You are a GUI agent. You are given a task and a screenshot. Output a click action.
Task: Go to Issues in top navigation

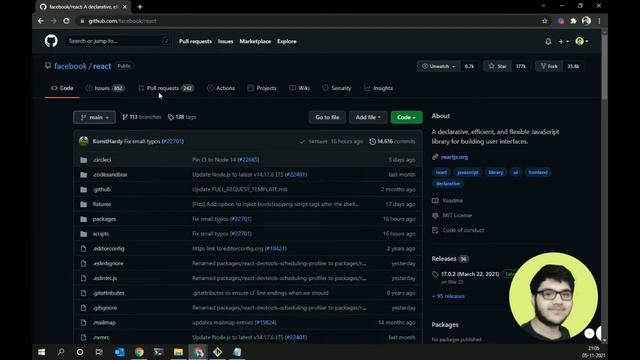[x=225, y=41]
